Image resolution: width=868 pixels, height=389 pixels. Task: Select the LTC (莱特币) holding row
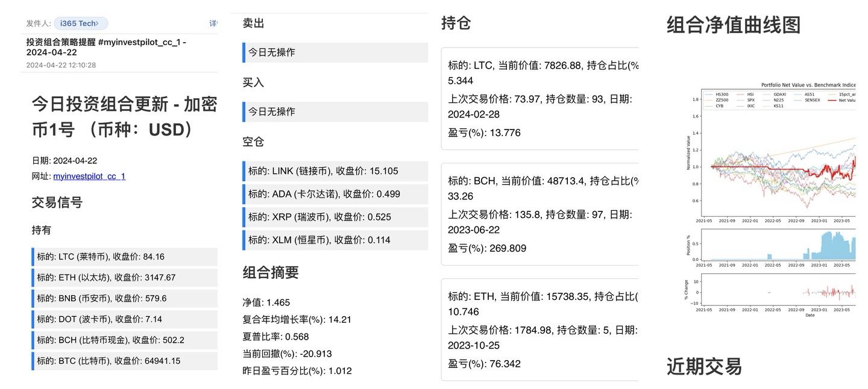tap(124, 257)
